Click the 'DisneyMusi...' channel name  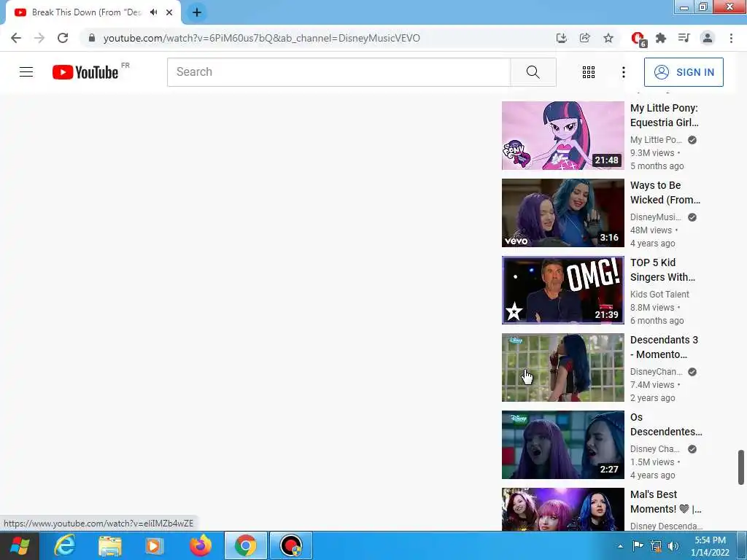click(x=656, y=217)
